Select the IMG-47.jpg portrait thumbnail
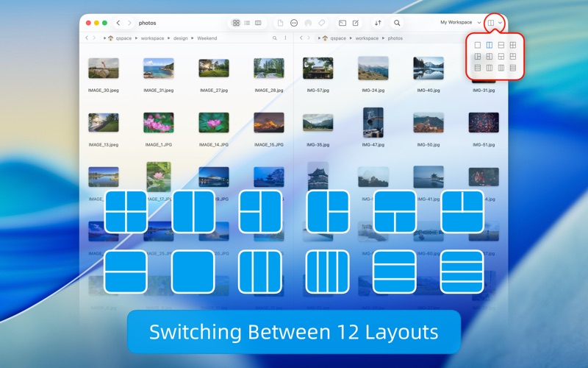This screenshot has height=368, width=588. 373,122
